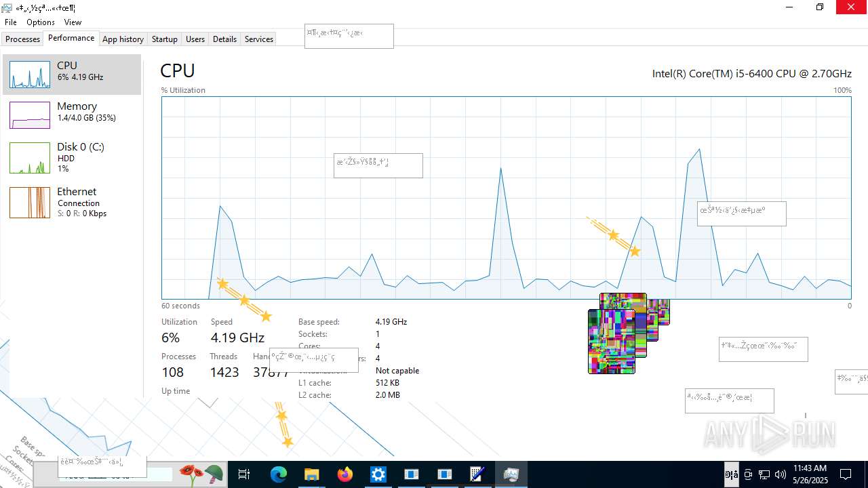Click the 60 seconds graph axis label
Screen dimensions: 868x488
180,306
